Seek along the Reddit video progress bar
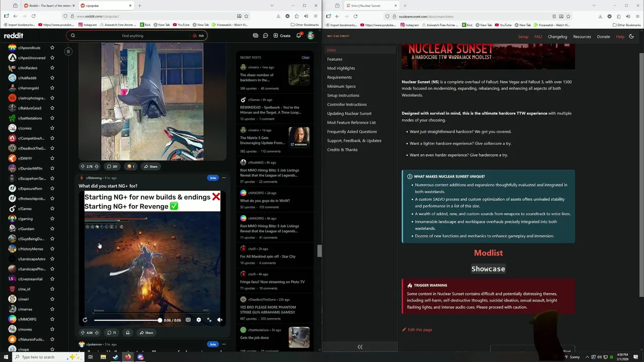The image size is (644, 362). [127, 320]
